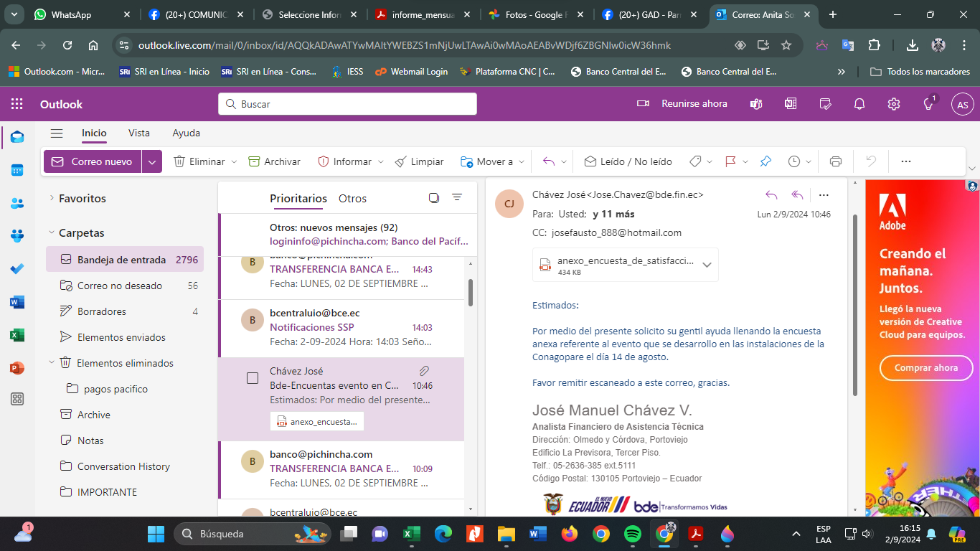Open Calendar from the left app rail
This screenshot has width=980, height=551.
pos(17,170)
